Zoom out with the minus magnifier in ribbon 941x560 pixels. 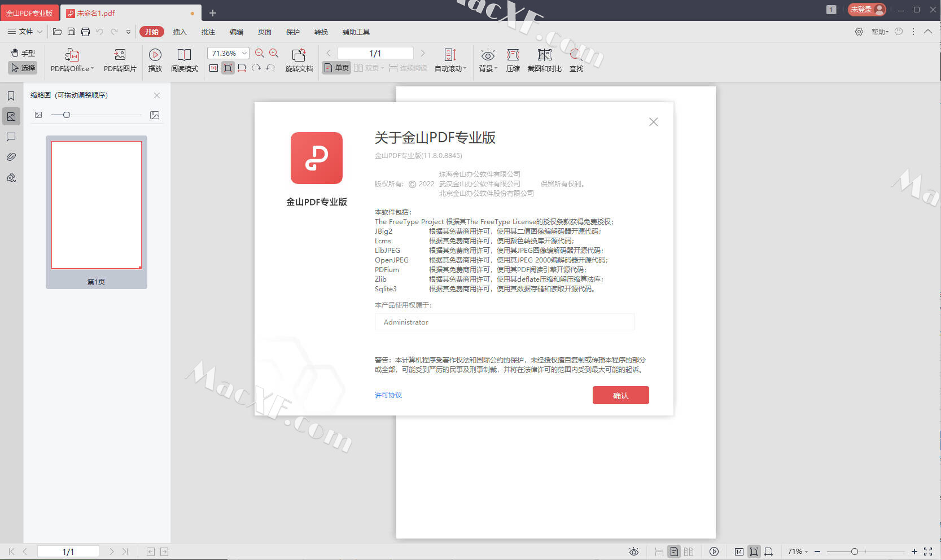tap(260, 53)
